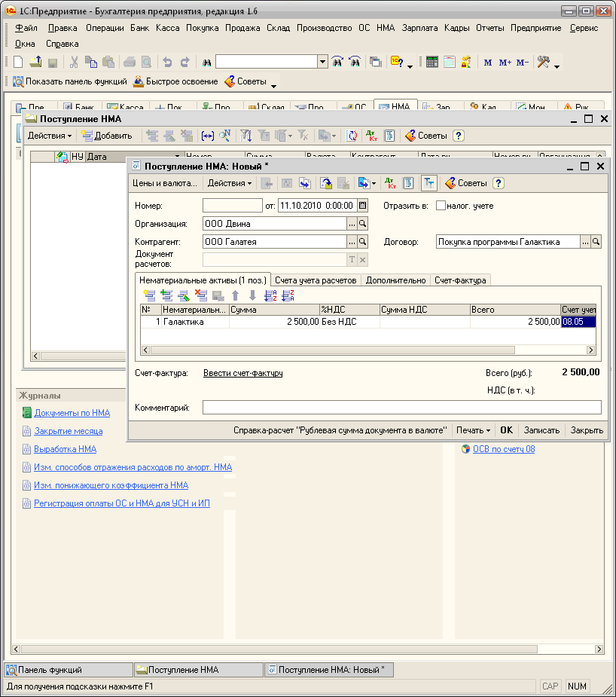Open ОСВ по счету 08 link
This screenshot has height=697, width=616.
click(x=504, y=449)
